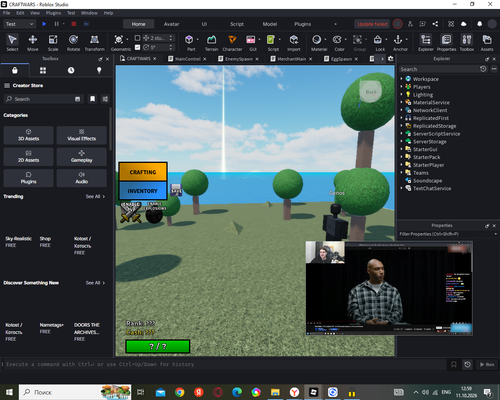Click the in-game CRAFTING button

143,172
